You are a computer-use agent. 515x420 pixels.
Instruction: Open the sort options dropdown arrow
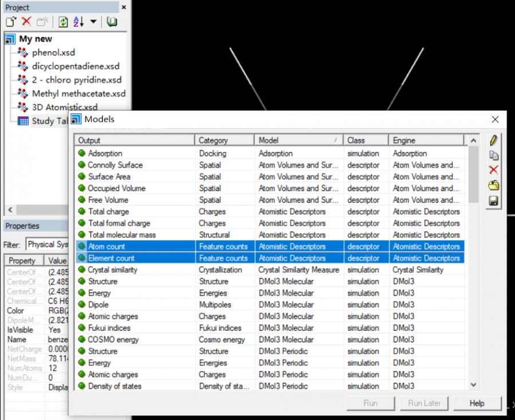(x=93, y=22)
